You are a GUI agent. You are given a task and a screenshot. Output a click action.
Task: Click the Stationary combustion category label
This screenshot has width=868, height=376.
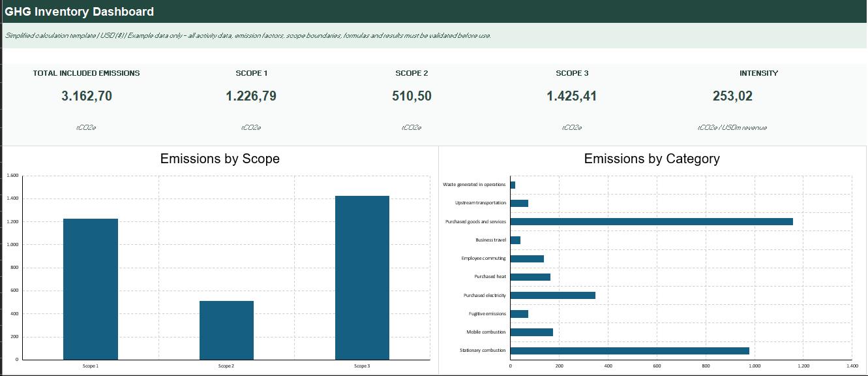pos(483,351)
